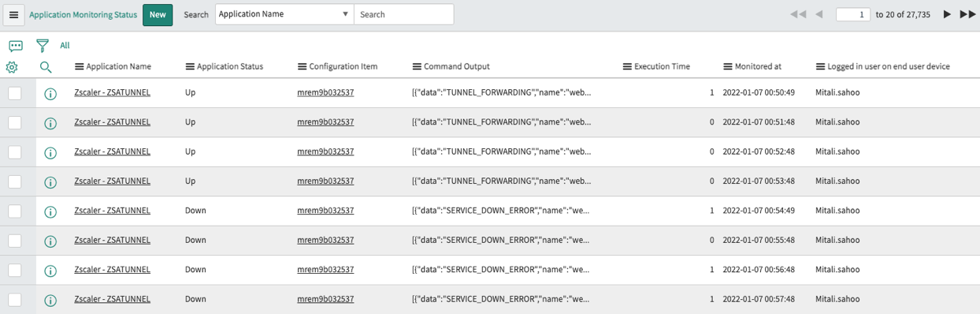Preview record monitored at 00:51:48

(x=50, y=123)
